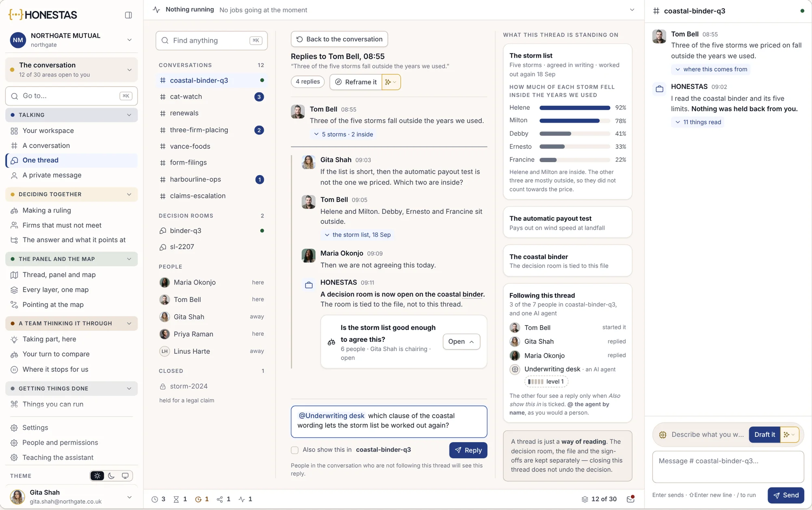812x510 pixels.
Task: Click the binoculars icon in decision room card
Action: click(331, 342)
